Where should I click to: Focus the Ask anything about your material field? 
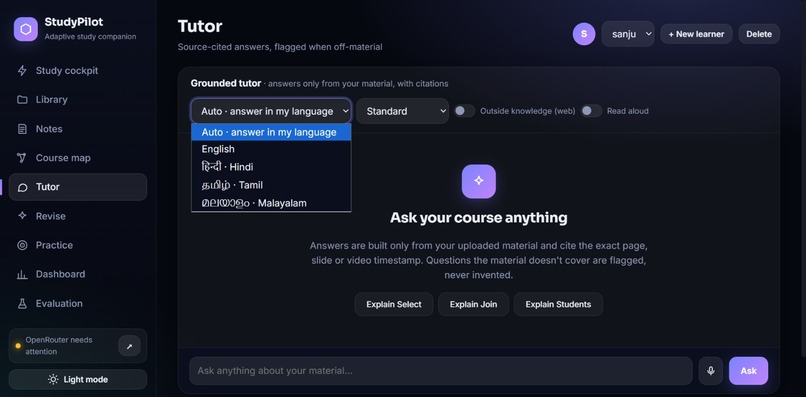point(441,371)
